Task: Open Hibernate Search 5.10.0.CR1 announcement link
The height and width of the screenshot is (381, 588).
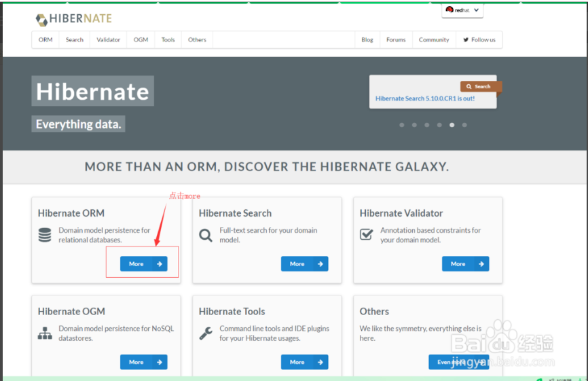Action: point(425,98)
